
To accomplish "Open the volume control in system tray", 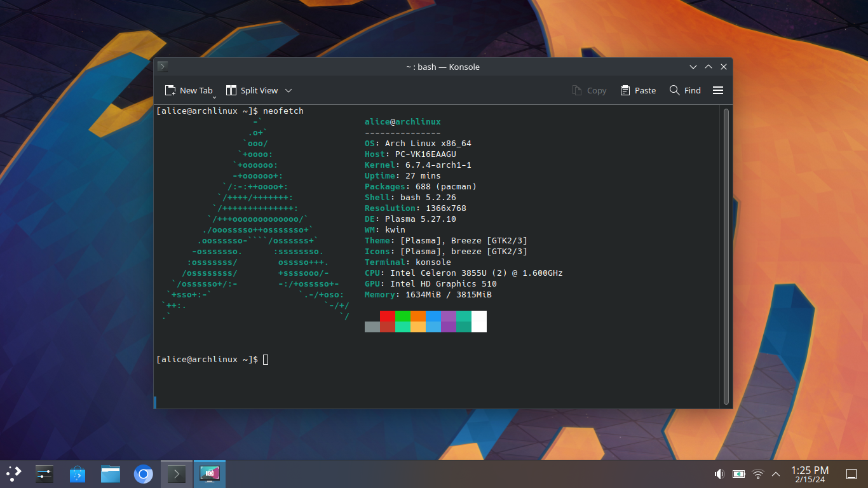I will [719, 474].
